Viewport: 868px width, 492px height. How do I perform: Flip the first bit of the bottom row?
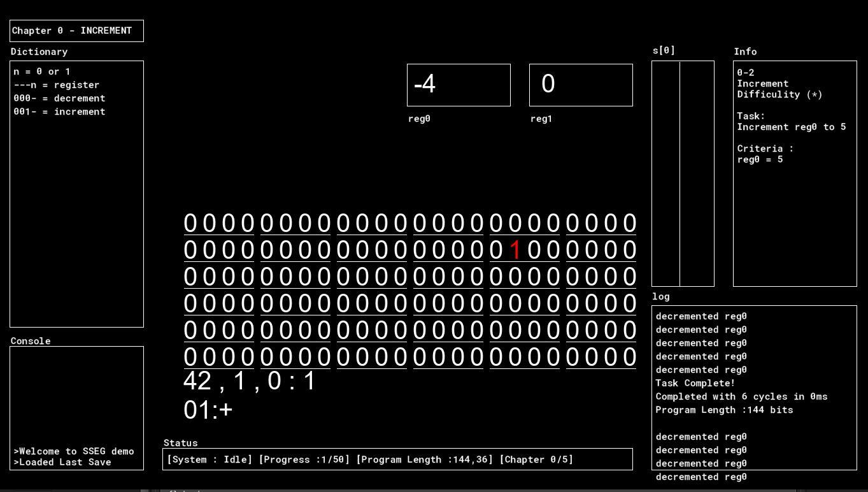point(190,357)
